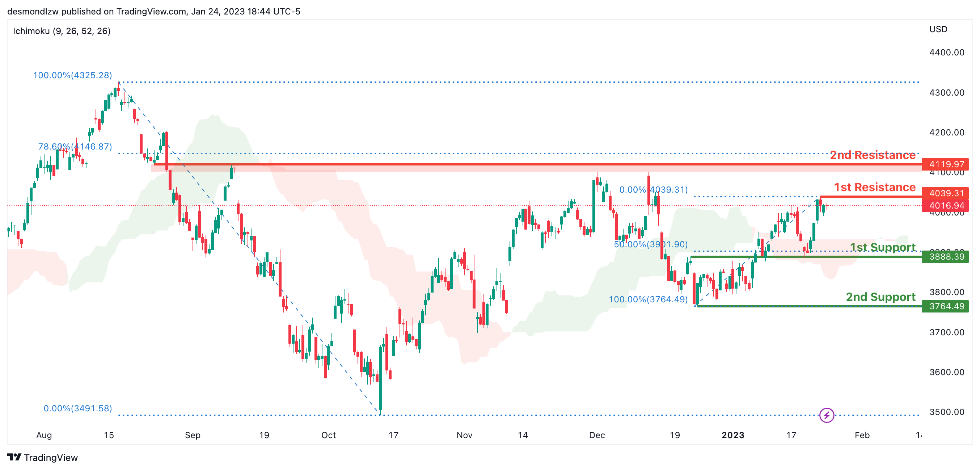Viewport: 980px width, 470px height.
Task: Click the 100.00%(4325.28) Fibonacci level label
Action: coord(72,75)
